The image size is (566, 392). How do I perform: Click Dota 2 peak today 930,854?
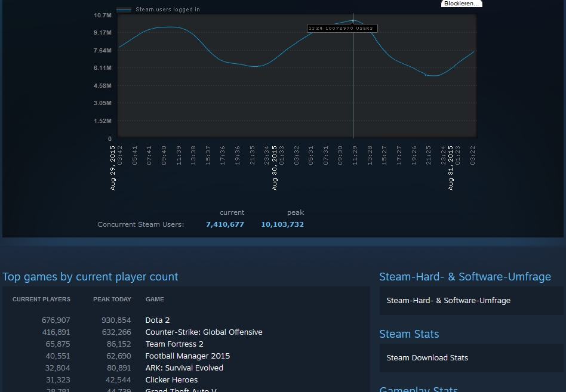click(x=116, y=320)
